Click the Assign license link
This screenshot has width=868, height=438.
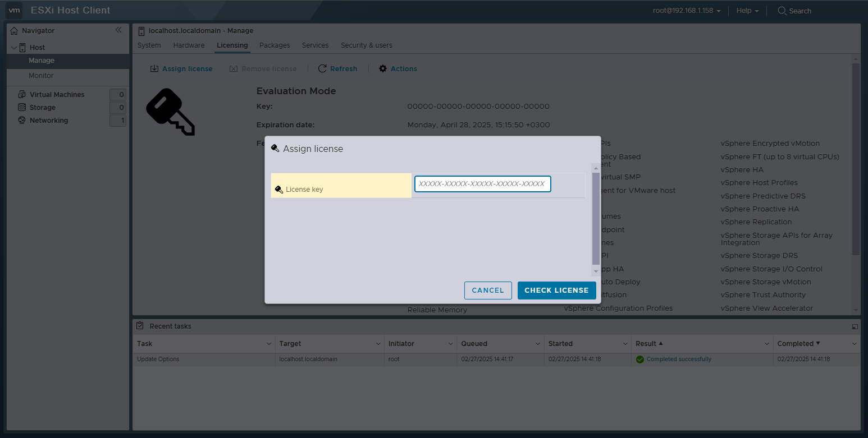click(188, 69)
